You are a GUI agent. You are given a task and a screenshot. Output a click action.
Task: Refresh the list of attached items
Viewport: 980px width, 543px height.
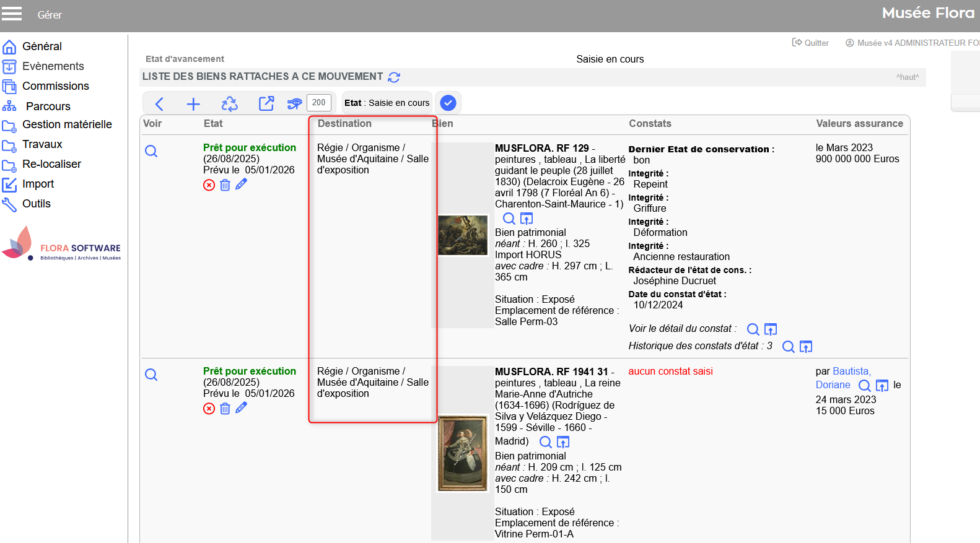pyautogui.click(x=394, y=77)
